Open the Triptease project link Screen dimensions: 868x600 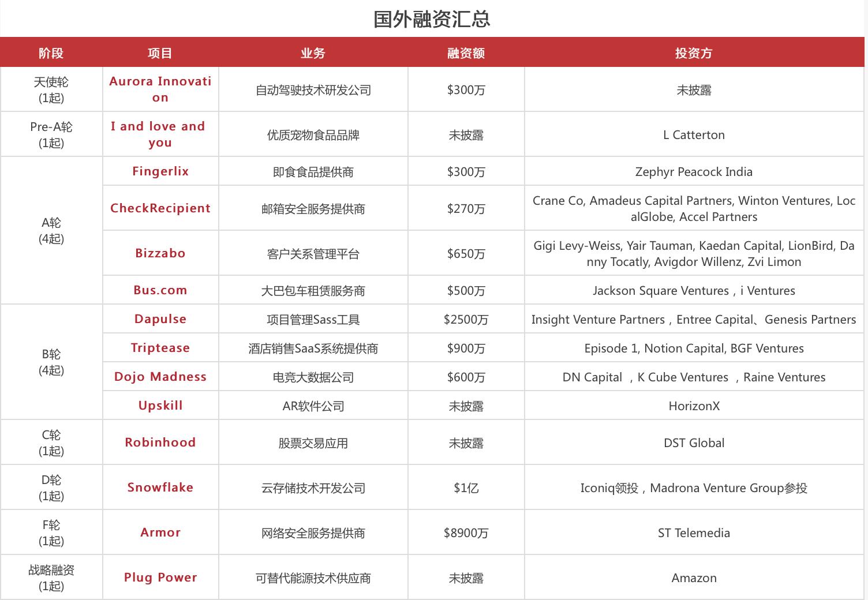[160, 348]
